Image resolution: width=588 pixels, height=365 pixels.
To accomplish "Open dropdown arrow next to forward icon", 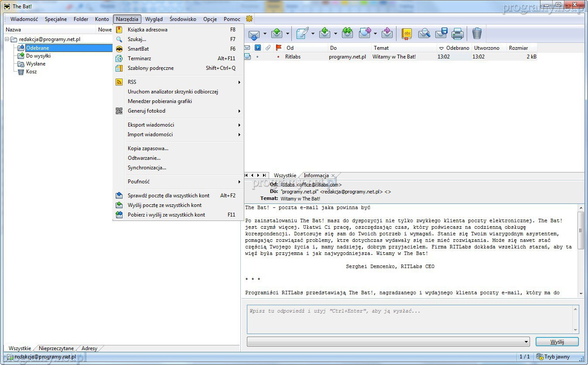I will 375,34.
